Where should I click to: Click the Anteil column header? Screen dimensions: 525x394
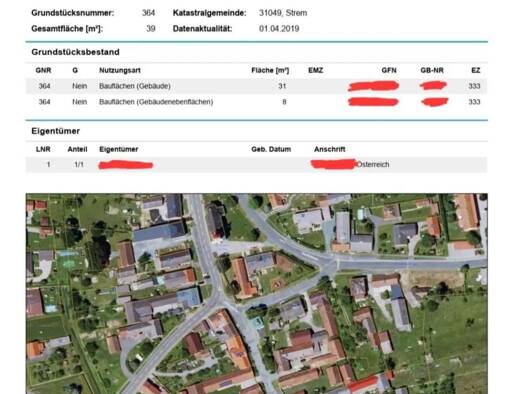(77, 149)
